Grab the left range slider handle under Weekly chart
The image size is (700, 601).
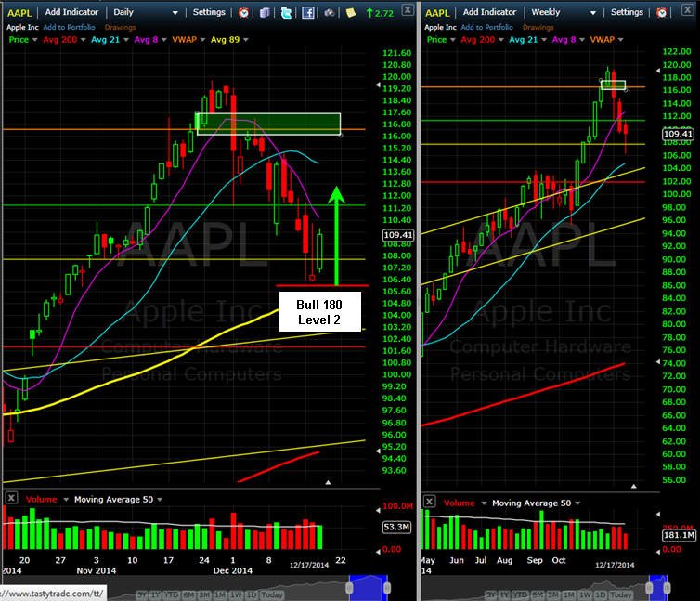(649, 588)
